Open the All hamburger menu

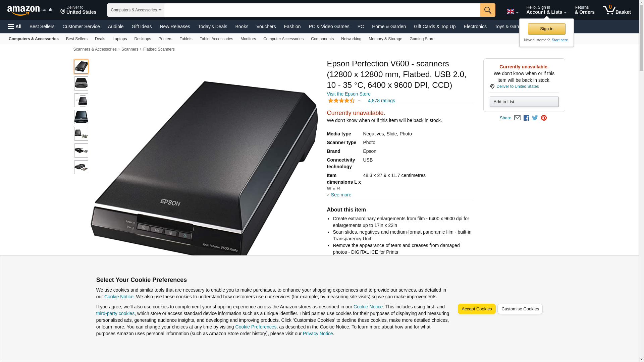pos(15,26)
